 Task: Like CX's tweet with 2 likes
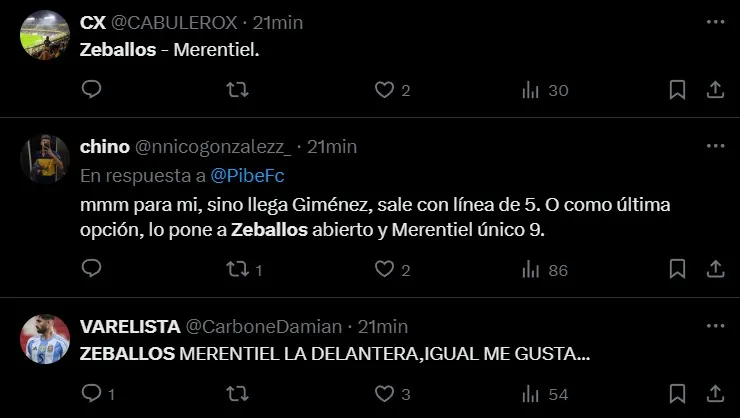(384, 90)
